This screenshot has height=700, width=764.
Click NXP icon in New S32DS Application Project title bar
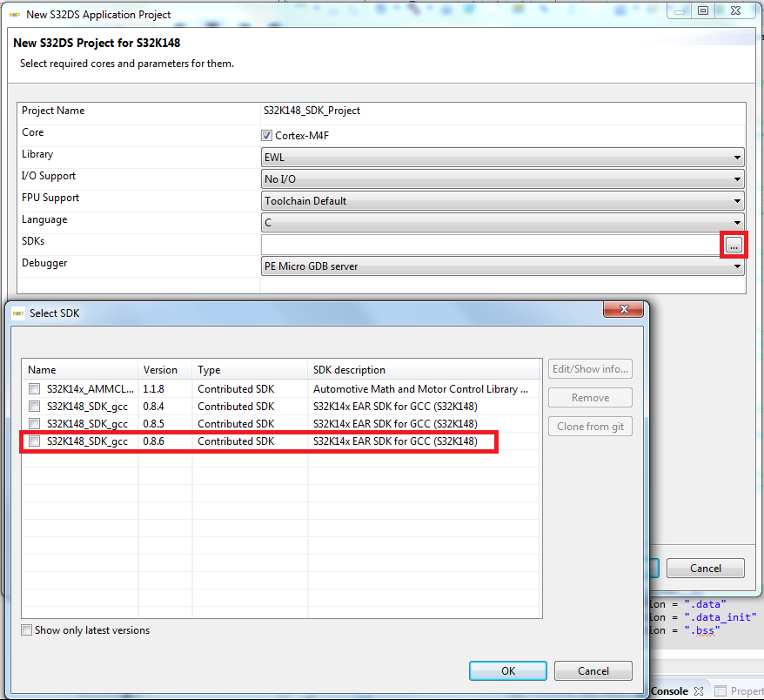point(15,15)
